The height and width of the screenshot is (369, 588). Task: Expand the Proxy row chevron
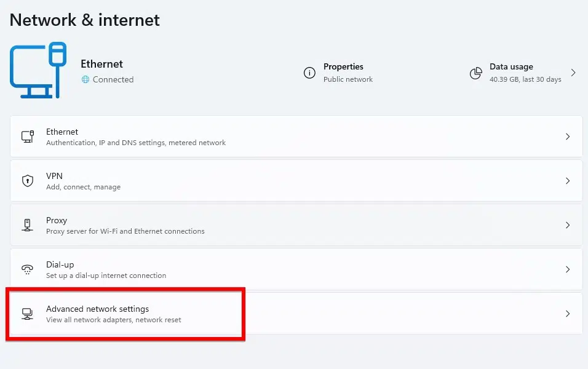(568, 225)
